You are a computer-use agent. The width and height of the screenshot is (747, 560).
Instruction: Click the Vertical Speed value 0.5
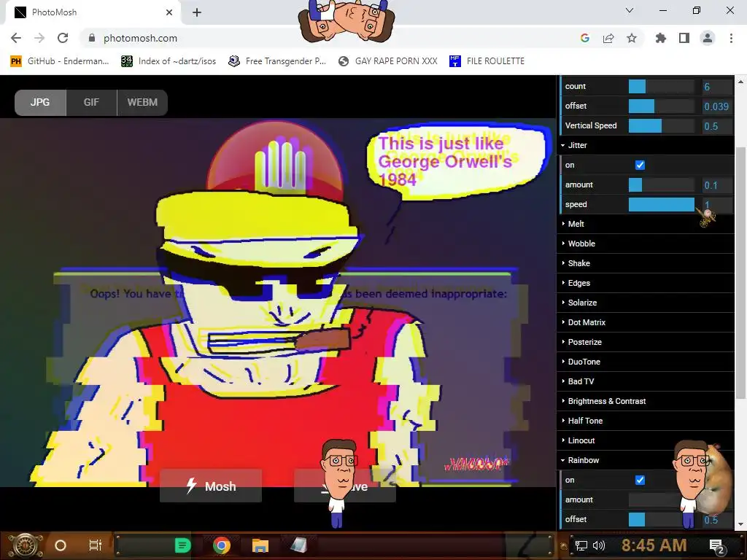tap(717, 125)
